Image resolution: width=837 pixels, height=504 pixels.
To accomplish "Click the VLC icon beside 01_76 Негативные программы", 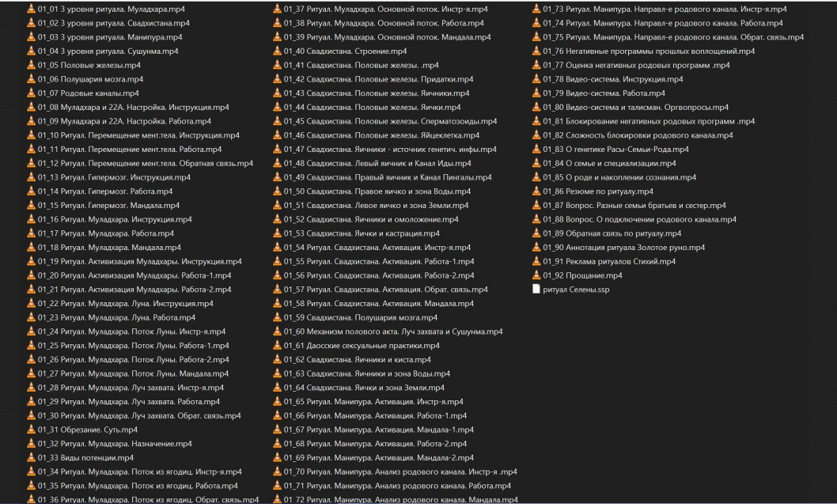I will click(536, 51).
